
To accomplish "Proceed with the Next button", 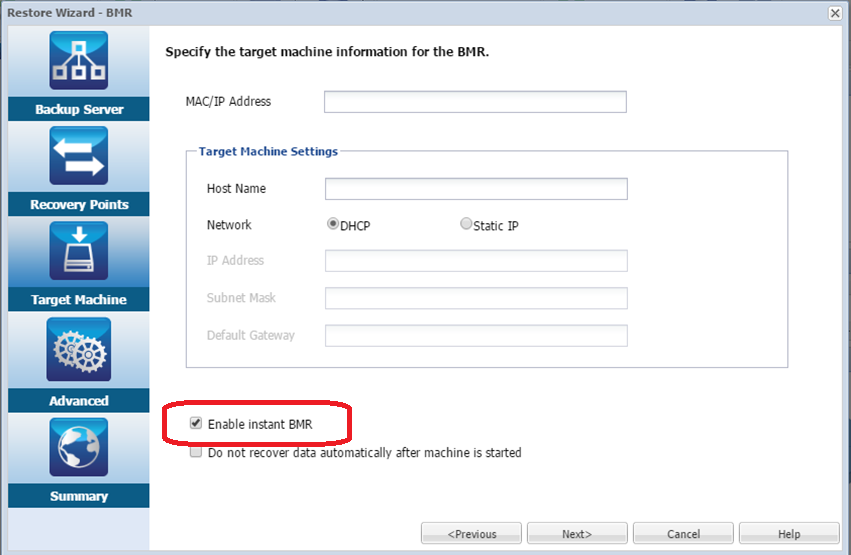I will pyautogui.click(x=577, y=534).
